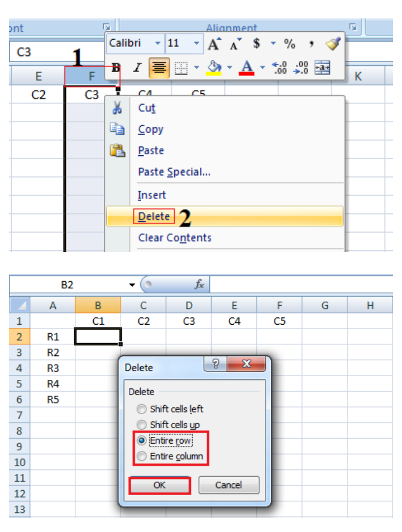The width and height of the screenshot is (402, 532).
Task: Click the yellow fill color bucket
Action: 213,68
